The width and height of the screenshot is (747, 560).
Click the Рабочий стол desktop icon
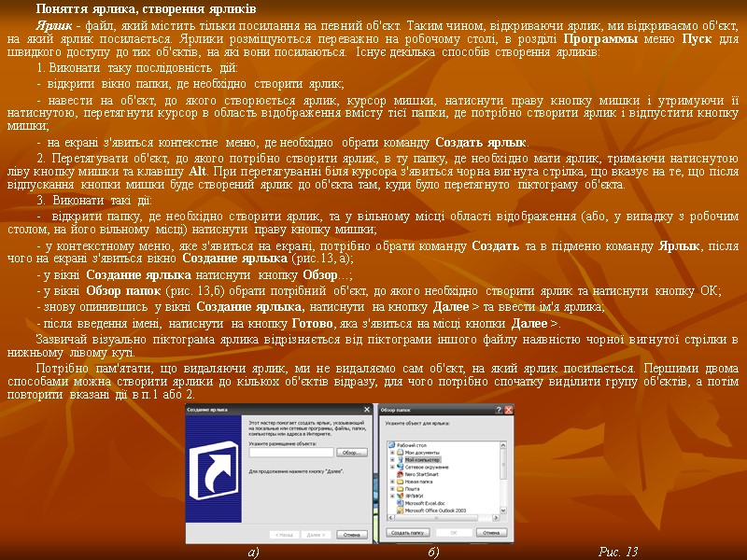click(x=391, y=445)
